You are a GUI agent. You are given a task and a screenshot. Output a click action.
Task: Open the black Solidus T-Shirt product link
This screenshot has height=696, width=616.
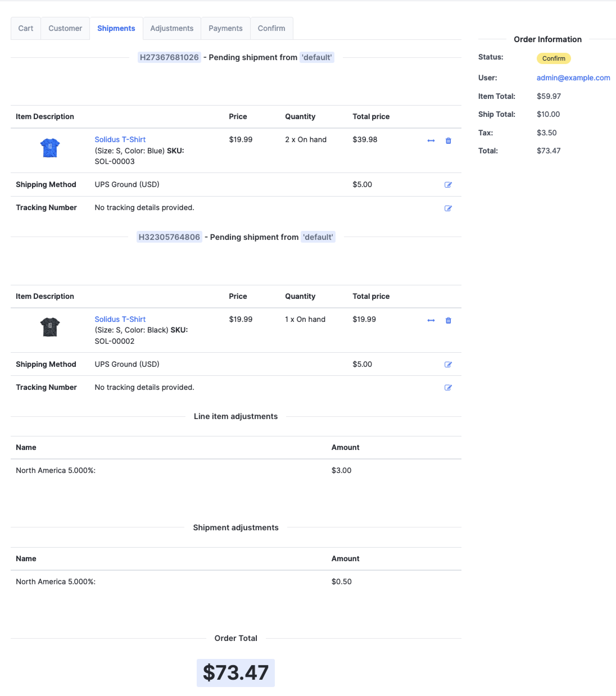[x=120, y=319]
